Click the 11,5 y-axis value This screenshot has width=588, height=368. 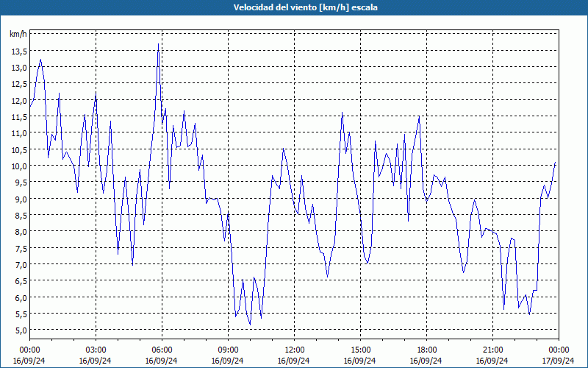coord(19,117)
